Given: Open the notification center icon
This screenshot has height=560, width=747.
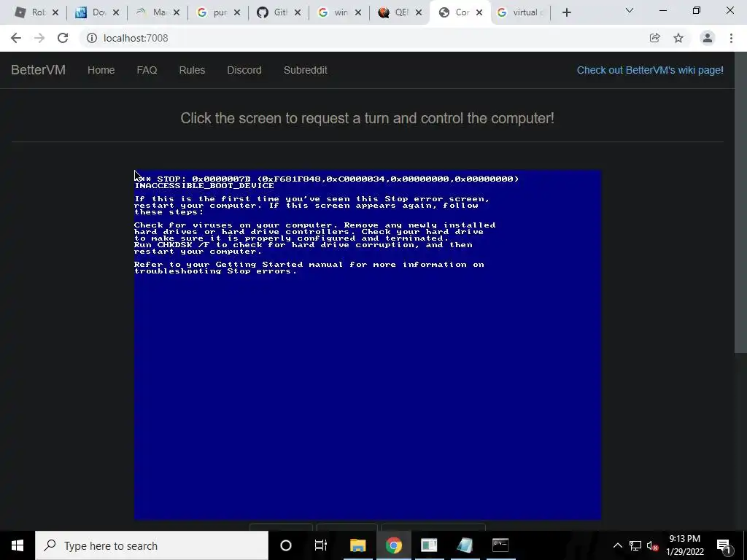Looking at the screenshot, I should point(724,545).
